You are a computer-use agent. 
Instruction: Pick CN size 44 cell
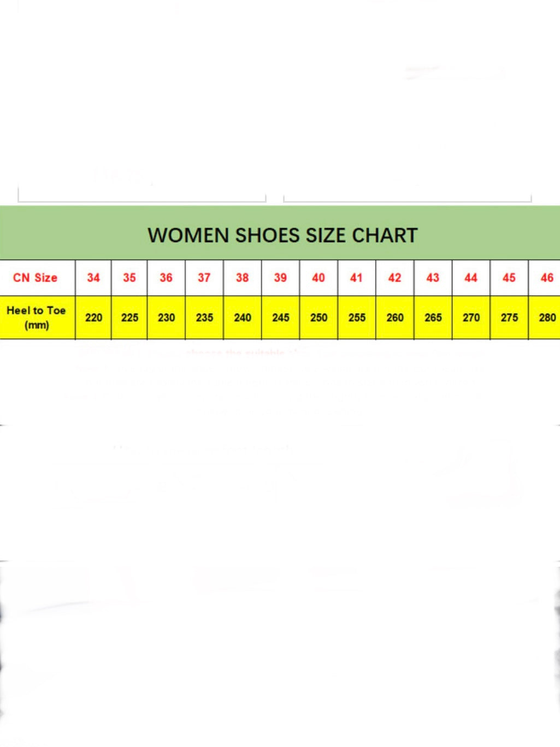(x=471, y=278)
